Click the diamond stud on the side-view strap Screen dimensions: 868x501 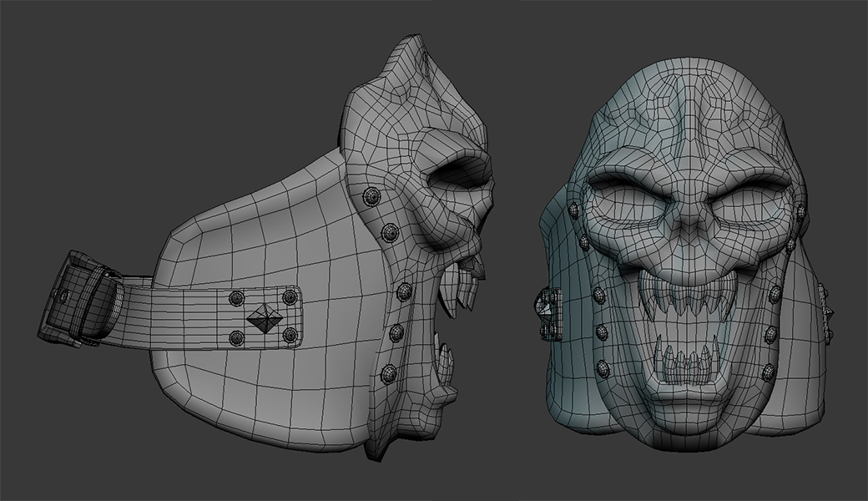[x=264, y=320]
